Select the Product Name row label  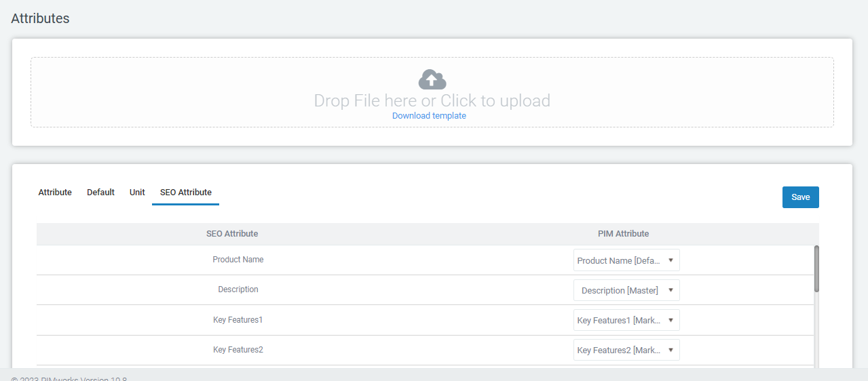[x=238, y=260]
